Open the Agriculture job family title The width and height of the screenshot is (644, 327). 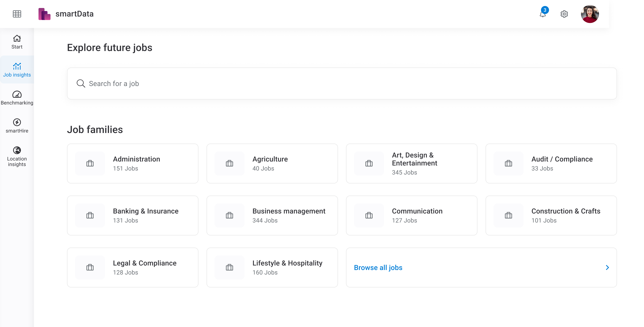tap(270, 159)
